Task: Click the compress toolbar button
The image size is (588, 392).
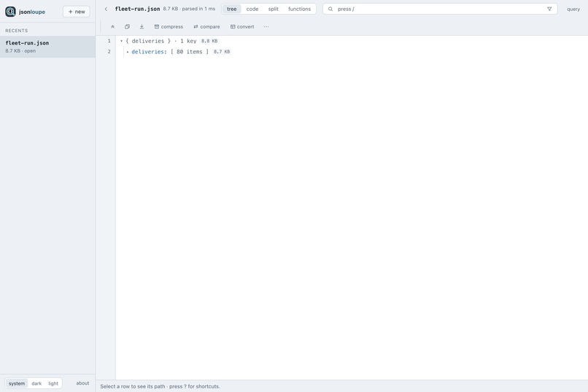Action: (x=169, y=26)
